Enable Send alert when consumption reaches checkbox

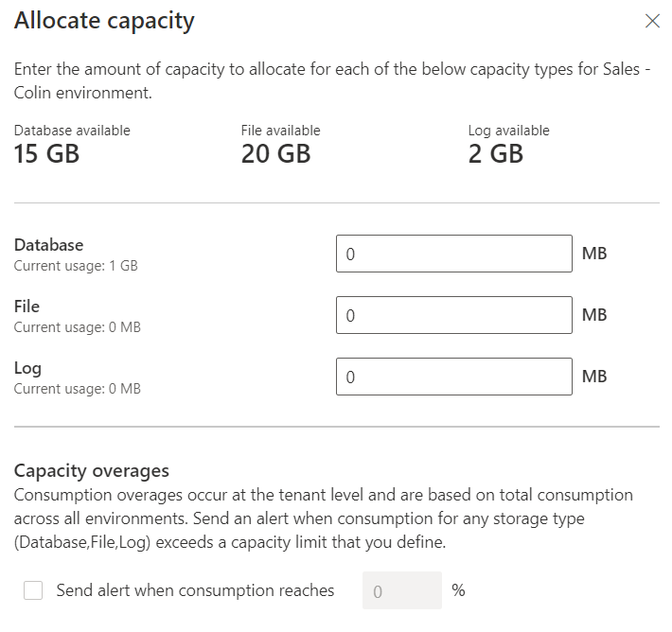pyautogui.click(x=33, y=591)
